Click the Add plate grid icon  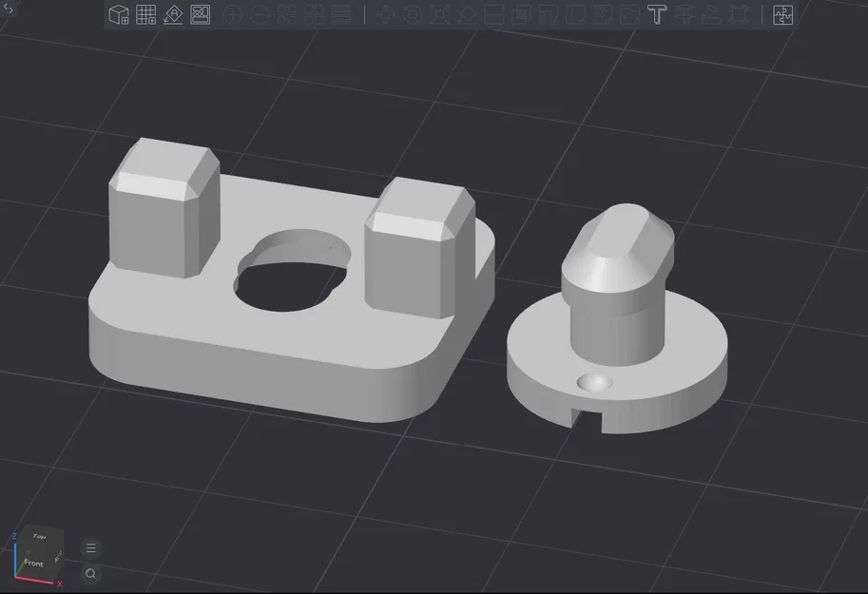(145, 15)
